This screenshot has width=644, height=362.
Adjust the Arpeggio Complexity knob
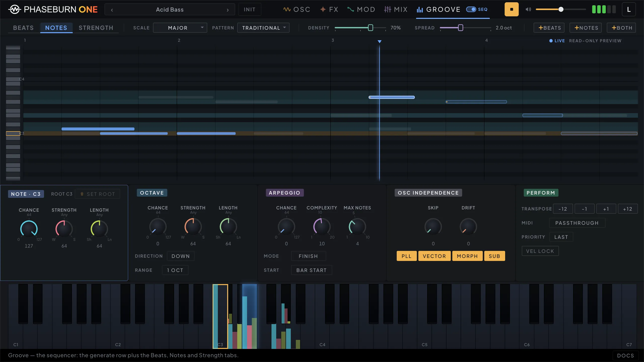pos(322,226)
